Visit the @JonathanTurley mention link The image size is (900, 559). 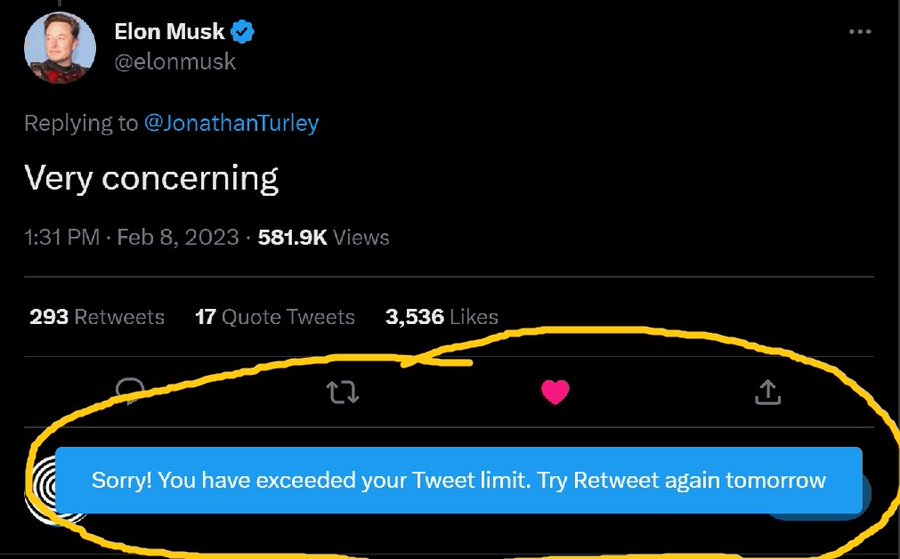231,123
